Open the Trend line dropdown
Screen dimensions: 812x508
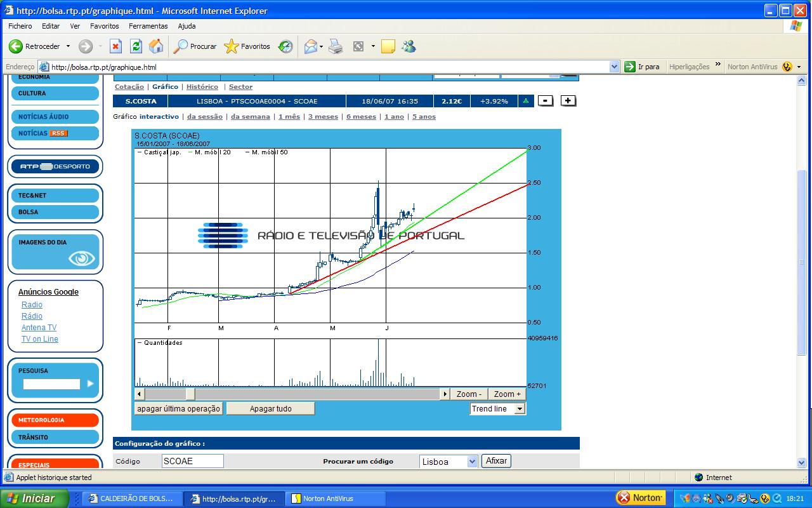click(x=520, y=409)
